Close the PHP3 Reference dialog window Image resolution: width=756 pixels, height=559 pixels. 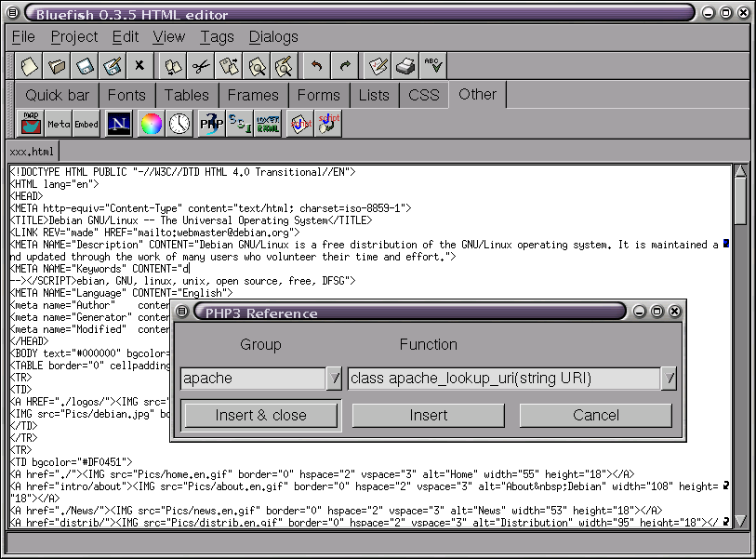(x=675, y=312)
